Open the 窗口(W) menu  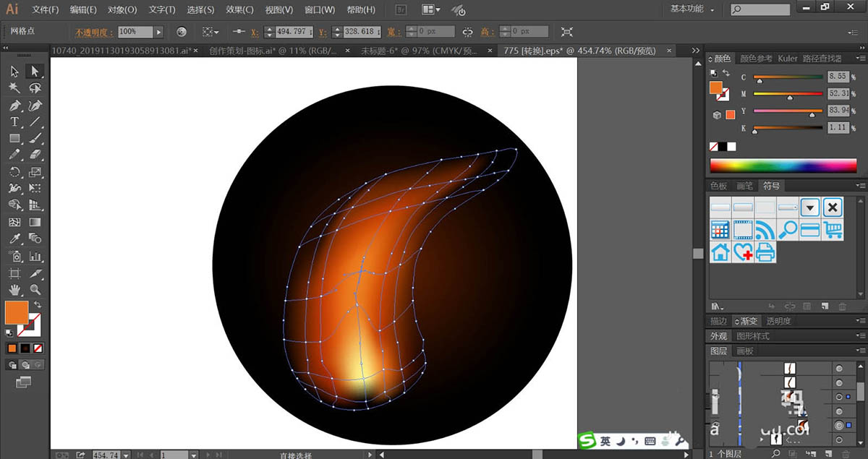click(320, 9)
